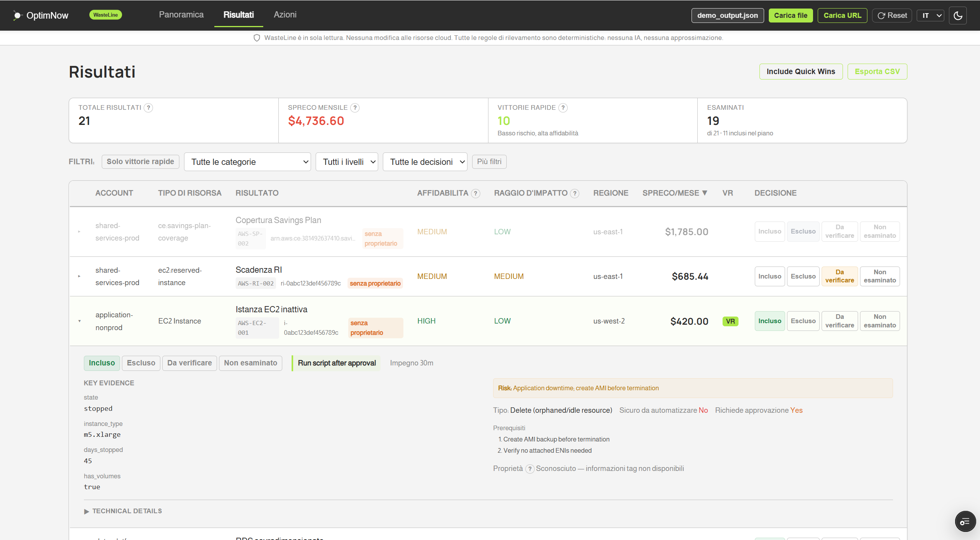
Task: Open Tutte le categorie dropdown
Action: click(247, 162)
